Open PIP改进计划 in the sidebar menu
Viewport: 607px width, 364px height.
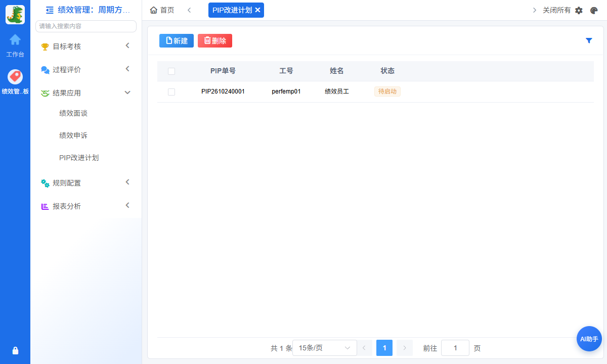coord(79,158)
